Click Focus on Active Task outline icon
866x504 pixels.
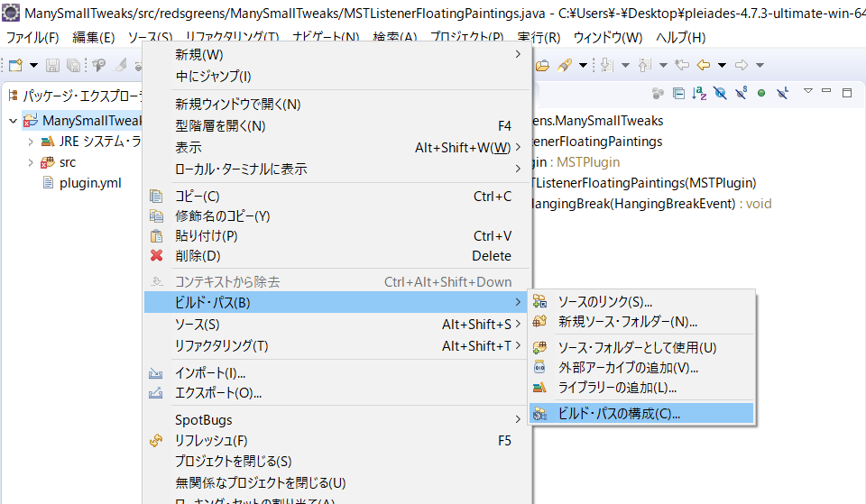click(x=658, y=93)
